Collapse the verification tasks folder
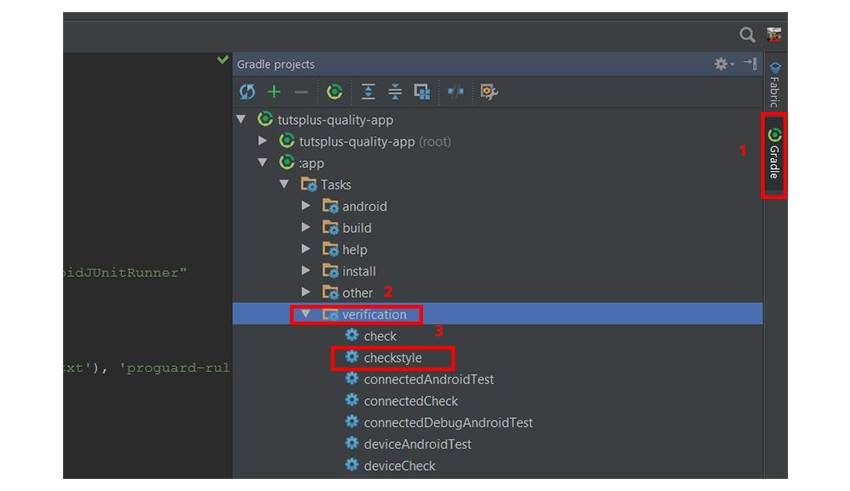850x491 pixels. click(x=306, y=314)
